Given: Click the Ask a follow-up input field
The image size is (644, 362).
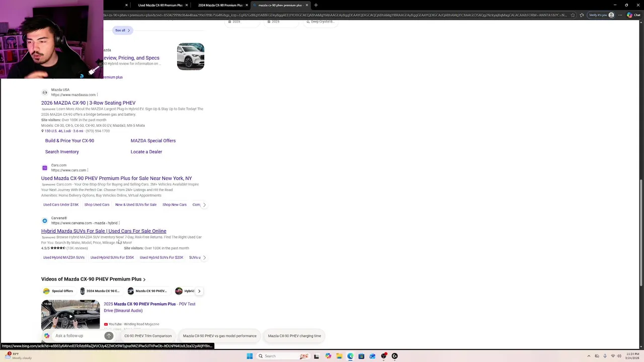Looking at the screenshot, I should coord(78,336).
